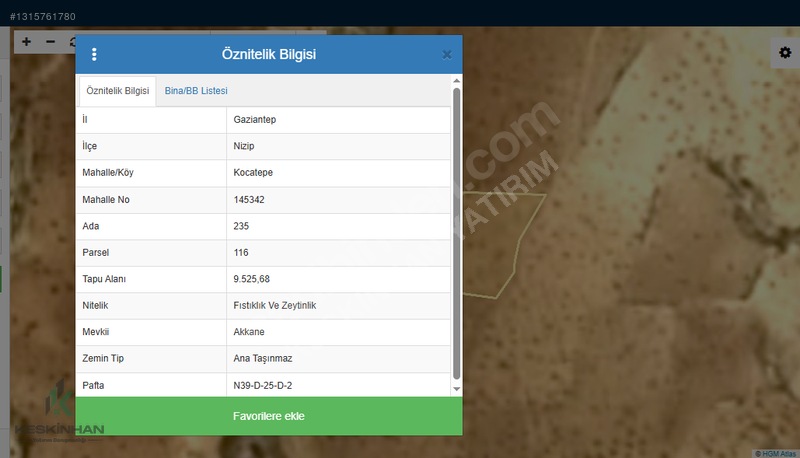Click the listing number #1315761780

43,17
